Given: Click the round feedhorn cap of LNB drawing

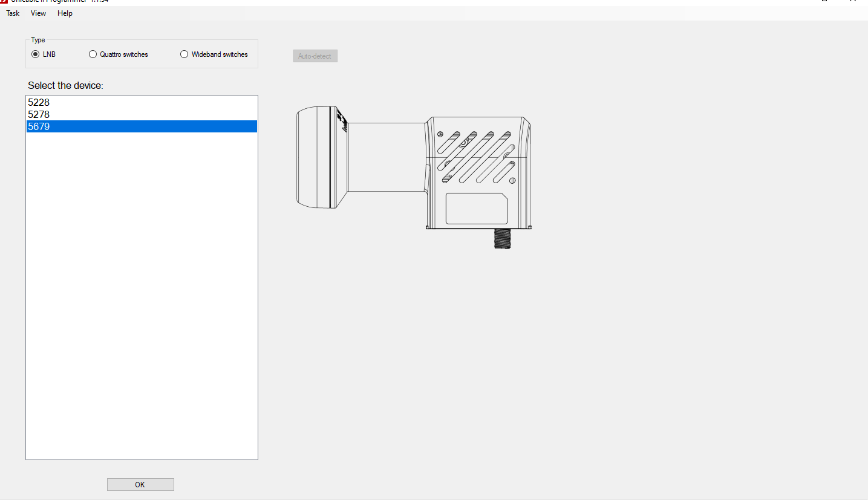Looking at the screenshot, I should pyautogui.click(x=313, y=157).
